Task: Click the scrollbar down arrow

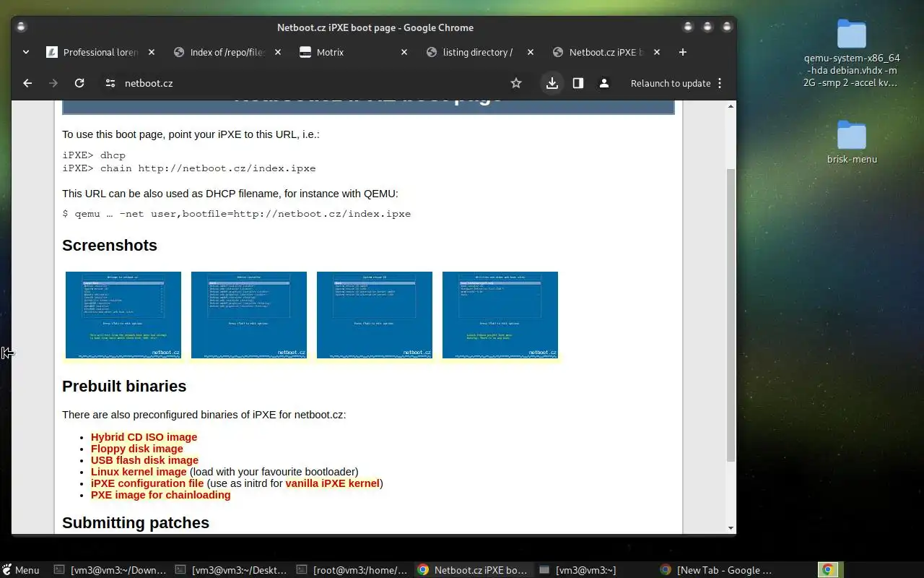Action: pos(731,528)
